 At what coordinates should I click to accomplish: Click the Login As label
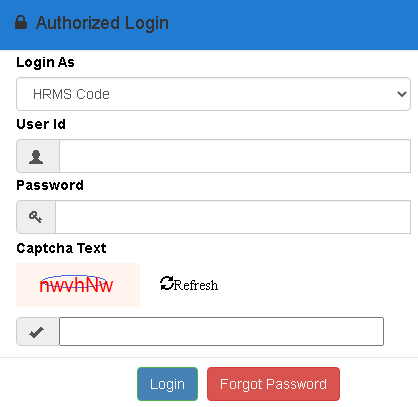coord(45,62)
